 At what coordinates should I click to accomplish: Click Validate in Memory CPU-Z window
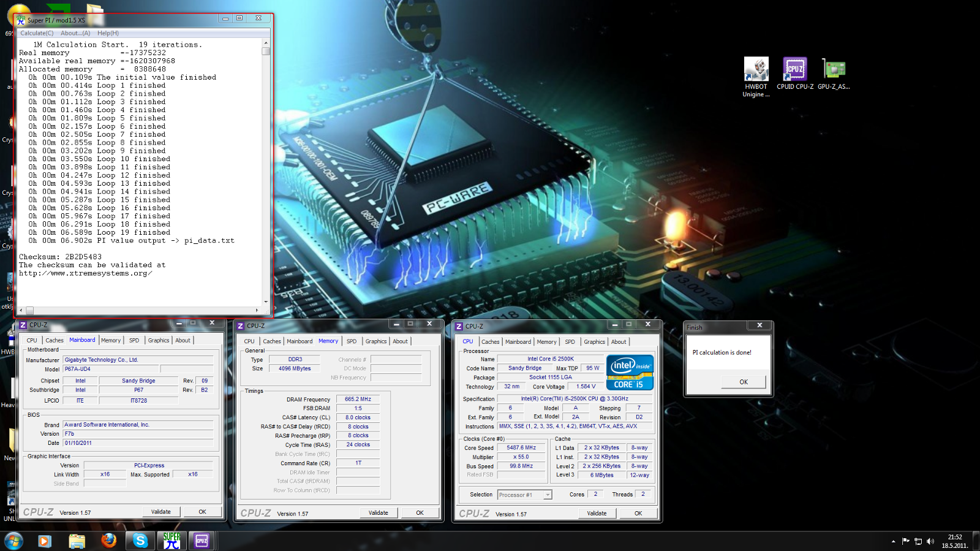(x=379, y=512)
